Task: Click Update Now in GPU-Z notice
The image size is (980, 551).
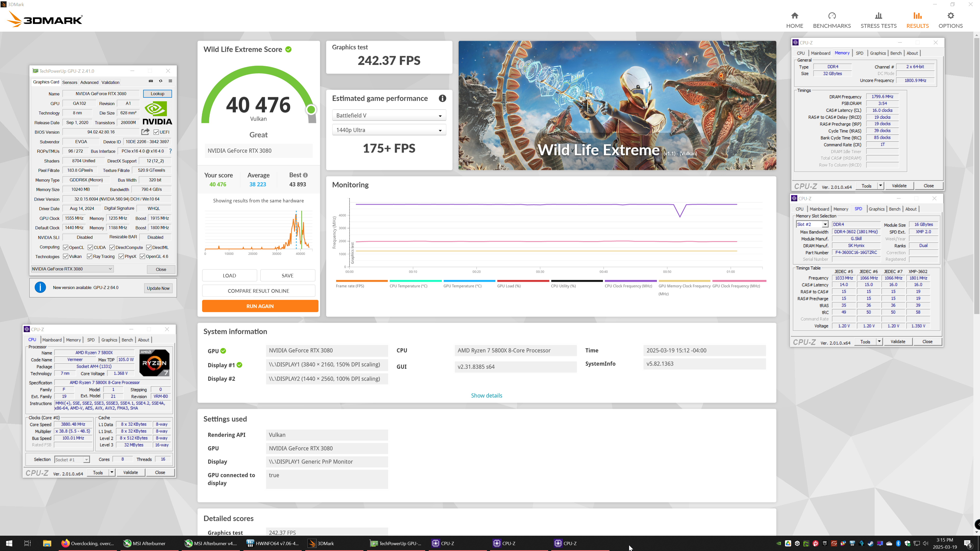Action: 158,288
